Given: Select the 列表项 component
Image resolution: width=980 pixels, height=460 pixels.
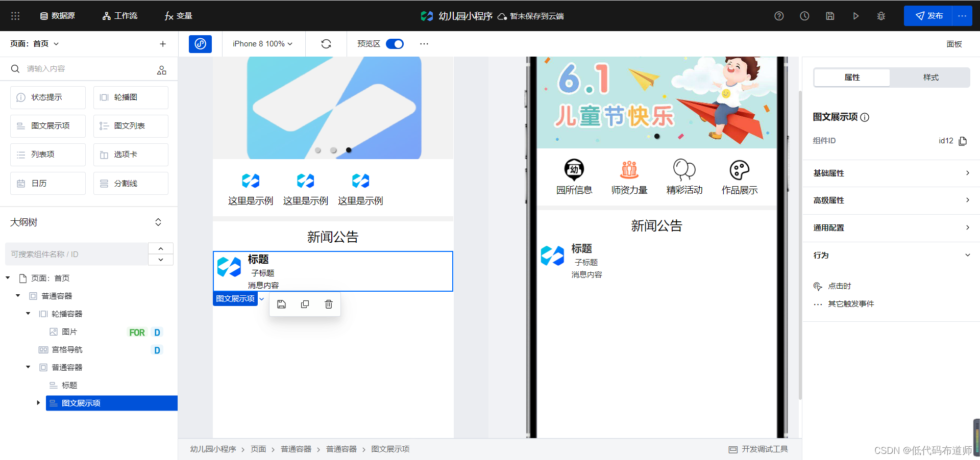Looking at the screenshot, I should tap(48, 155).
